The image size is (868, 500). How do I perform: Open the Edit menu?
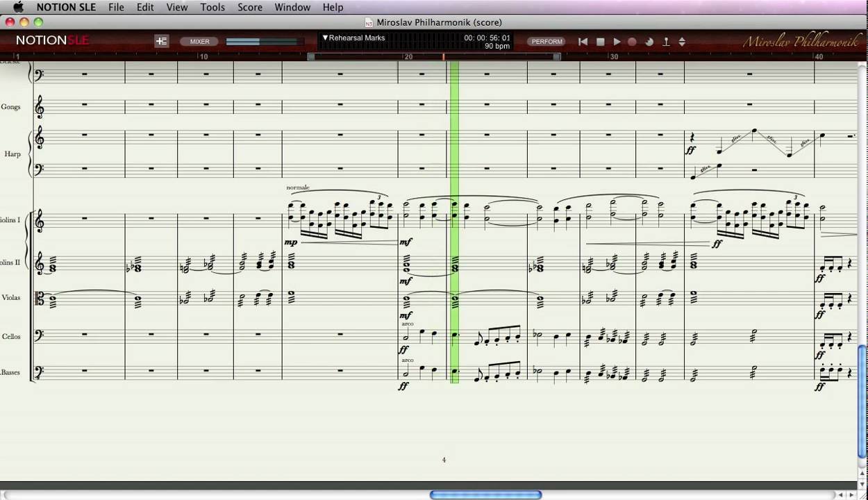[145, 7]
